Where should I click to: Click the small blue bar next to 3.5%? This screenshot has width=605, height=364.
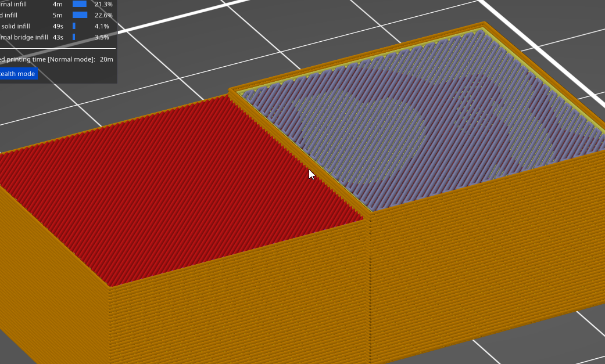(74, 37)
